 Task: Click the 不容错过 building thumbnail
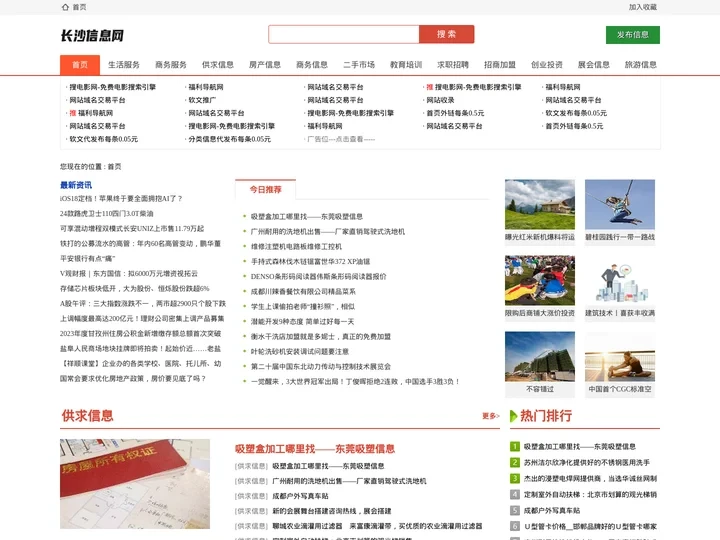[540, 356]
